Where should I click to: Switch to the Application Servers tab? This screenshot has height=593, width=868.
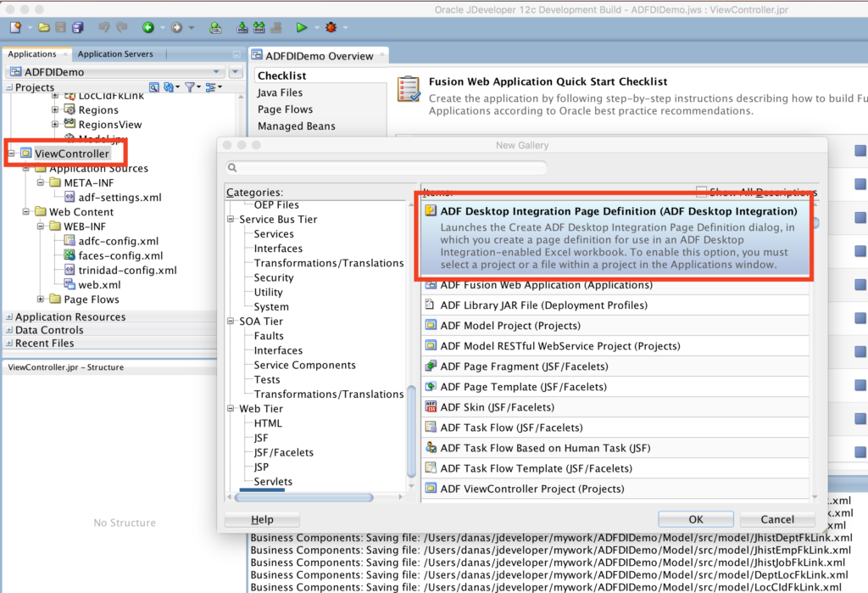pyautogui.click(x=115, y=54)
